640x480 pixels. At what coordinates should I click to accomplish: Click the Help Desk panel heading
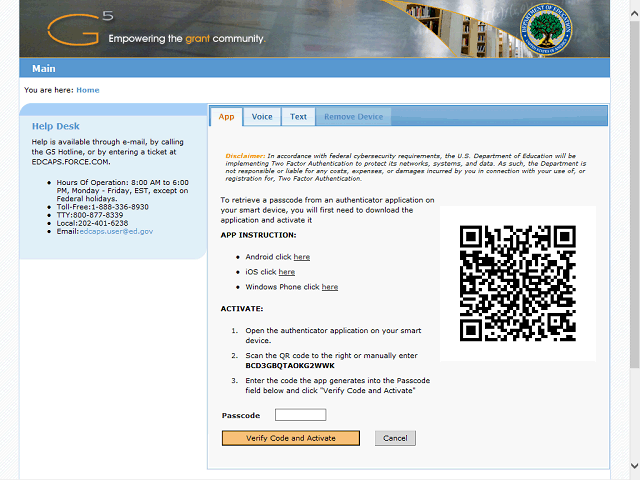(x=55, y=127)
